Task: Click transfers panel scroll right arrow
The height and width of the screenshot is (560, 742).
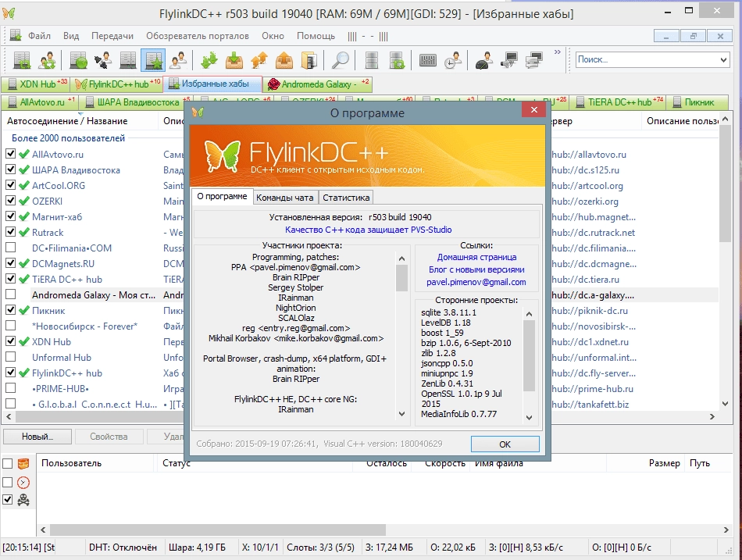Action: point(726,530)
